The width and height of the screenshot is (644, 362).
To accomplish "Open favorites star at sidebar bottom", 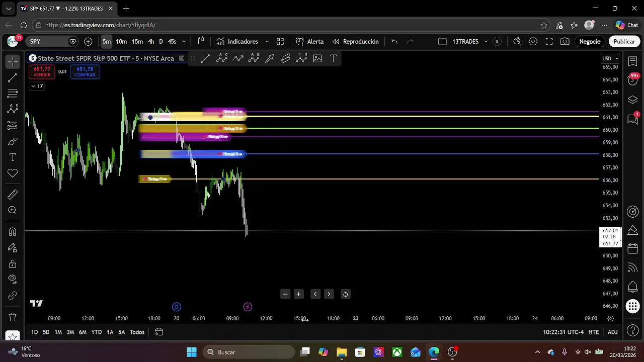I will click(13, 336).
